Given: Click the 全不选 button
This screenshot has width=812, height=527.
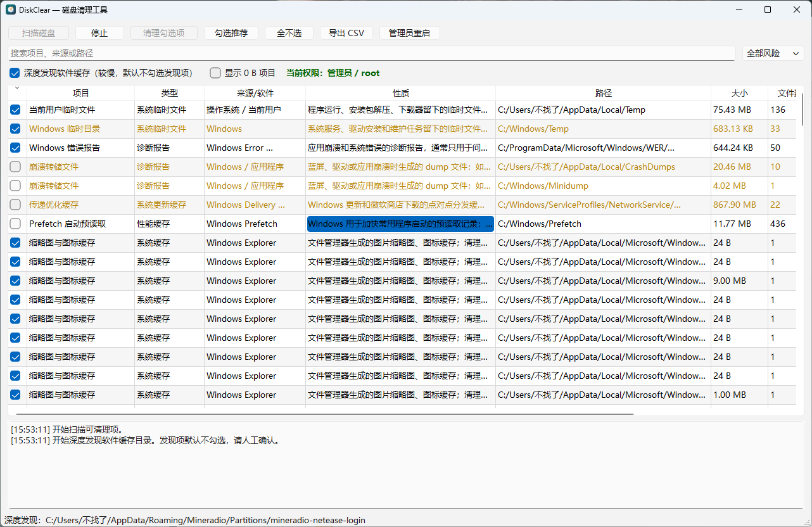Looking at the screenshot, I should 289,33.
